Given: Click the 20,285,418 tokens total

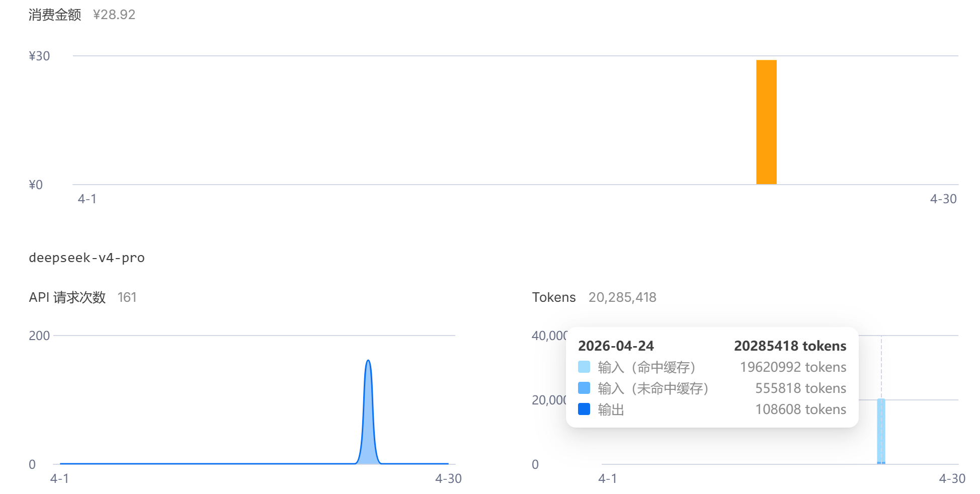Looking at the screenshot, I should tap(622, 297).
